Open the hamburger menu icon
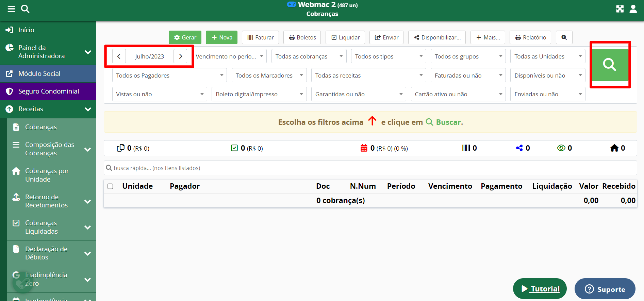Viewport: 644px width, 301px height. click(11, 9)
